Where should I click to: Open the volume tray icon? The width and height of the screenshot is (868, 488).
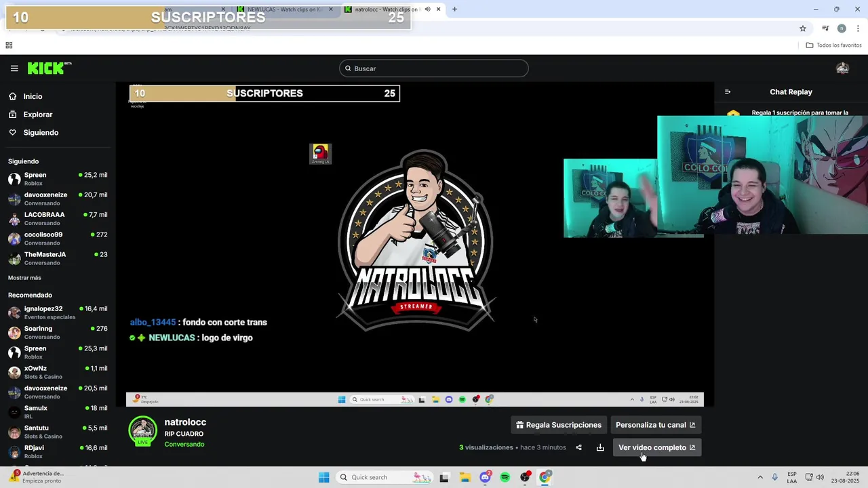[x=820, y=477]
